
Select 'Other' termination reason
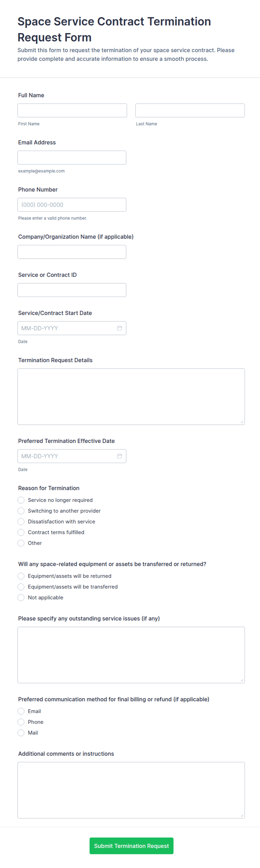(x=21, y=543)
